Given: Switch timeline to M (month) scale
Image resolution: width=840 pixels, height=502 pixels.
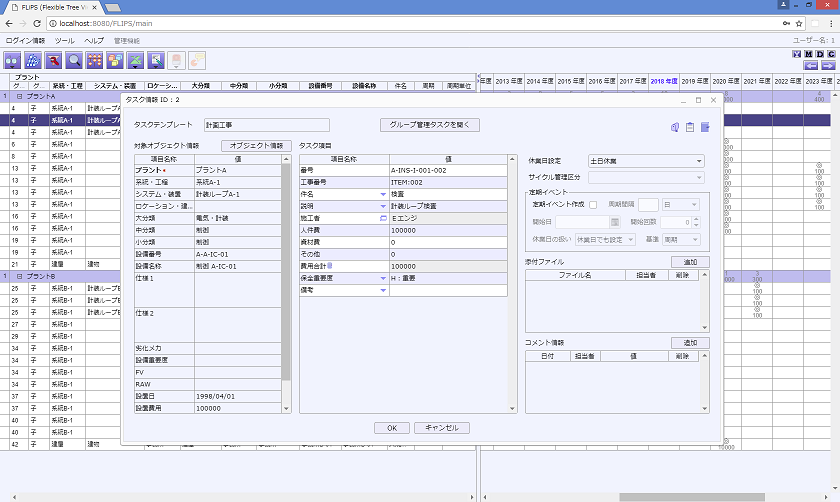Looking at the screenshot, I should click(x=808, y=54).
